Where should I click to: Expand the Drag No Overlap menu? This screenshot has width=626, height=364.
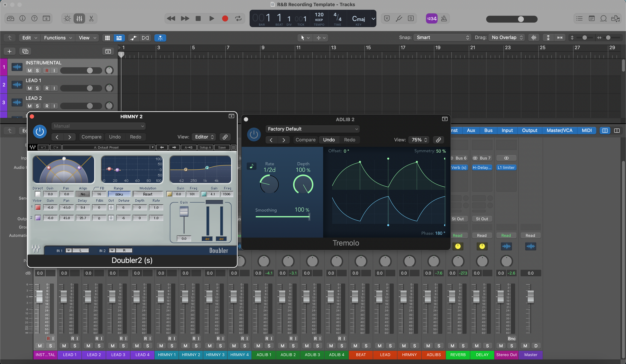coord(507,38)
